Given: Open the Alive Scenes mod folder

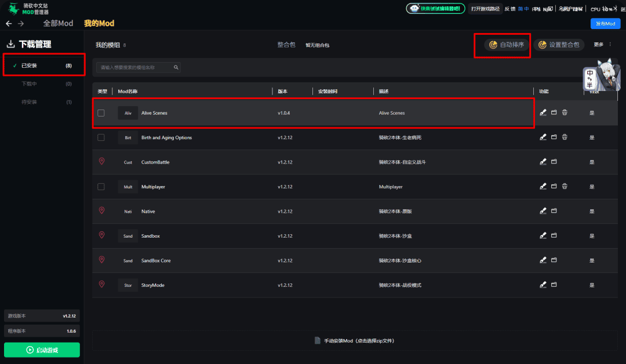Looking at the screenshot, I should (554, 113).
